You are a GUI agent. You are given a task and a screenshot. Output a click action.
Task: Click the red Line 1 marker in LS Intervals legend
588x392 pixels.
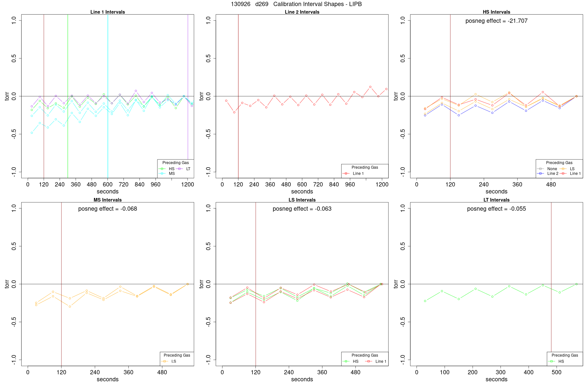(x=369, y=361)
